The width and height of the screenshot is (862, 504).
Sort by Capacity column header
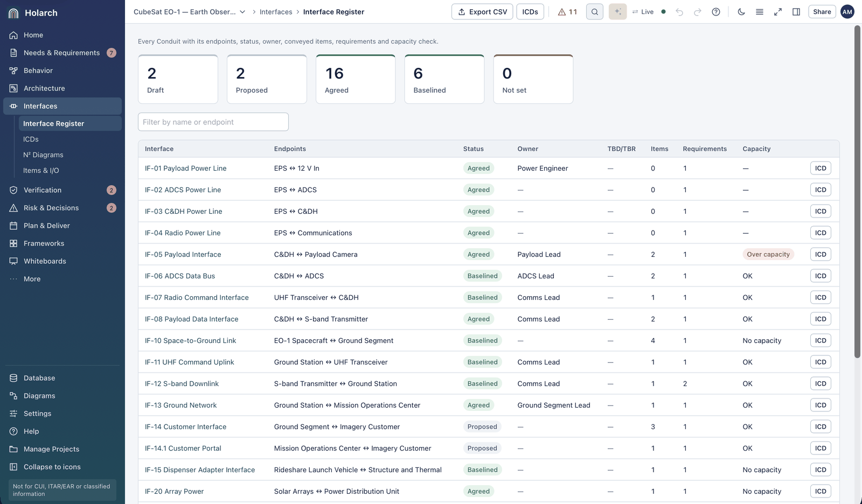[756, 149]
